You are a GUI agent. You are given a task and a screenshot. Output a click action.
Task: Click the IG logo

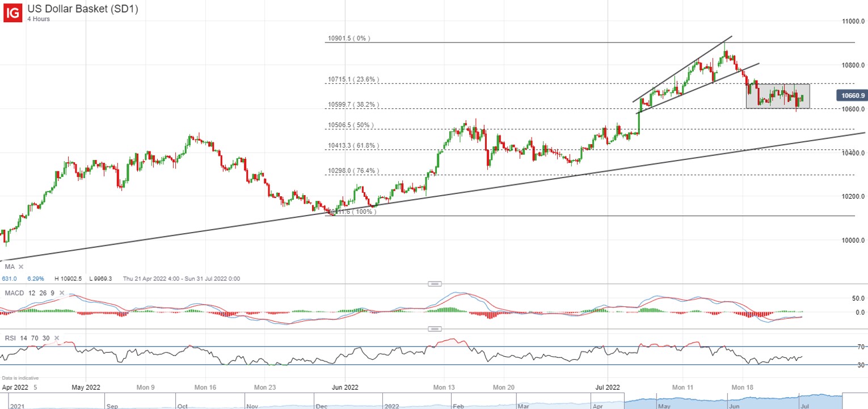point(13,12)
